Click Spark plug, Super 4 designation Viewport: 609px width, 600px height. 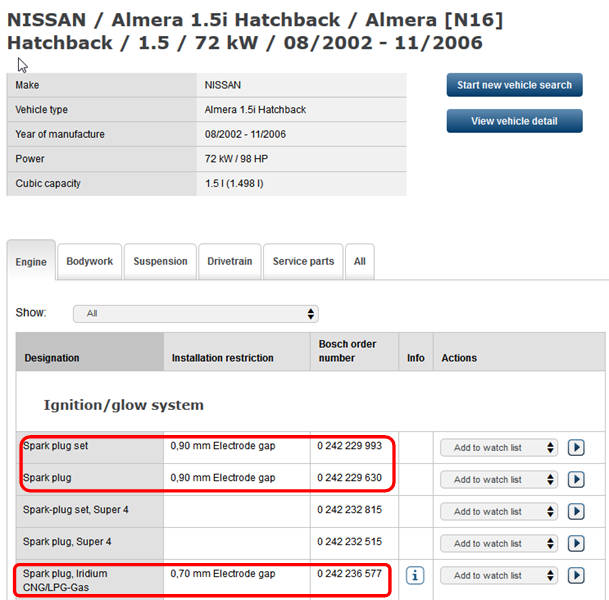coord(67,541)
